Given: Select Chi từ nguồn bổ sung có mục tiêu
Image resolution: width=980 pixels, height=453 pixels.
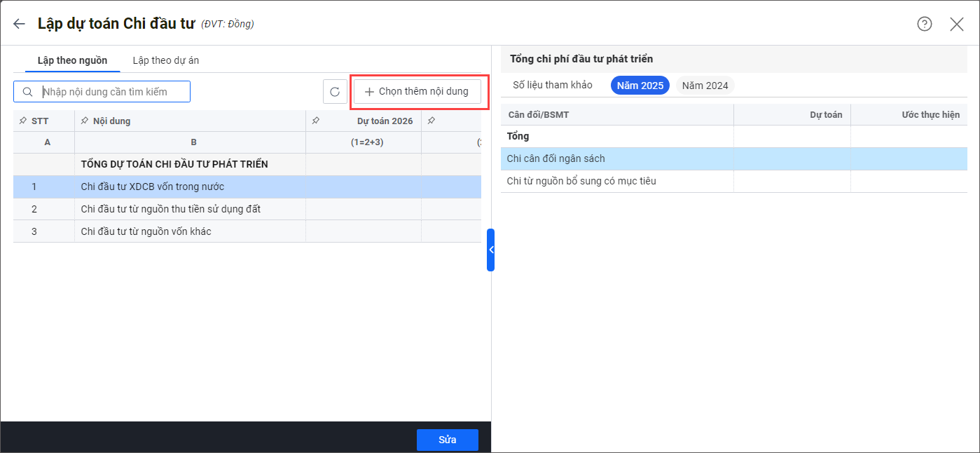Looking at the screenshot, I should pos(581,181).
